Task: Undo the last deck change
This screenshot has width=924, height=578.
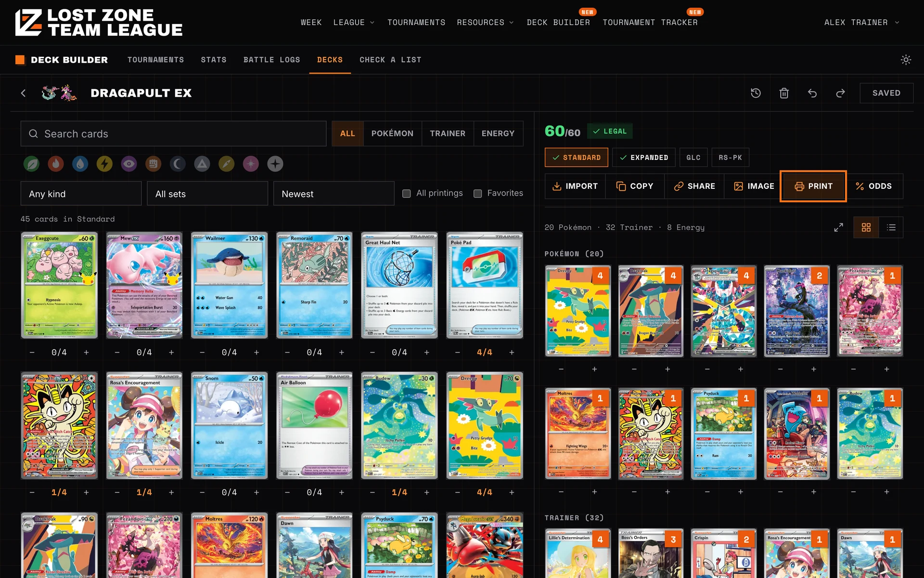Action: tap(812, 93)
